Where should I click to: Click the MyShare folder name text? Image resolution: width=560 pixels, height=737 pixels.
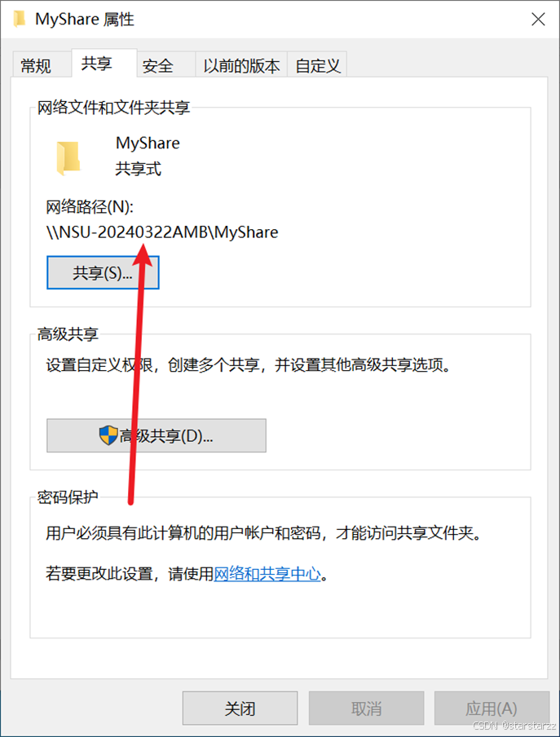[148, 143]
